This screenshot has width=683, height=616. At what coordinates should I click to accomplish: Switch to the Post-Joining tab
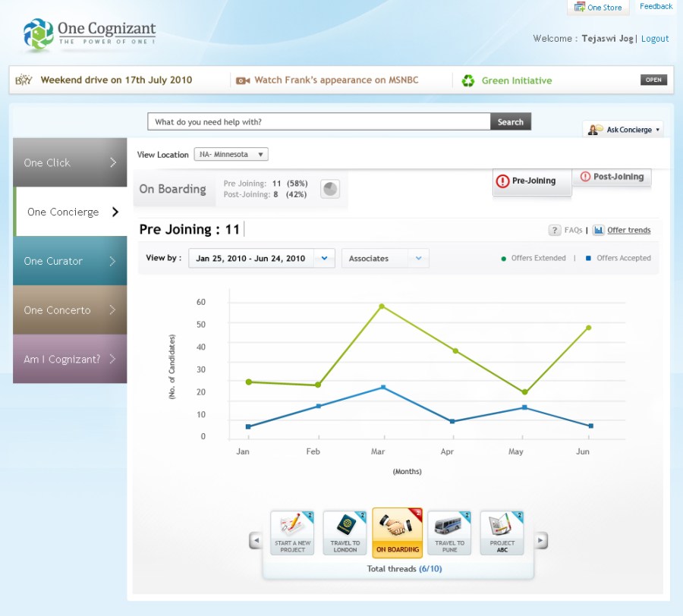(611, 177)
